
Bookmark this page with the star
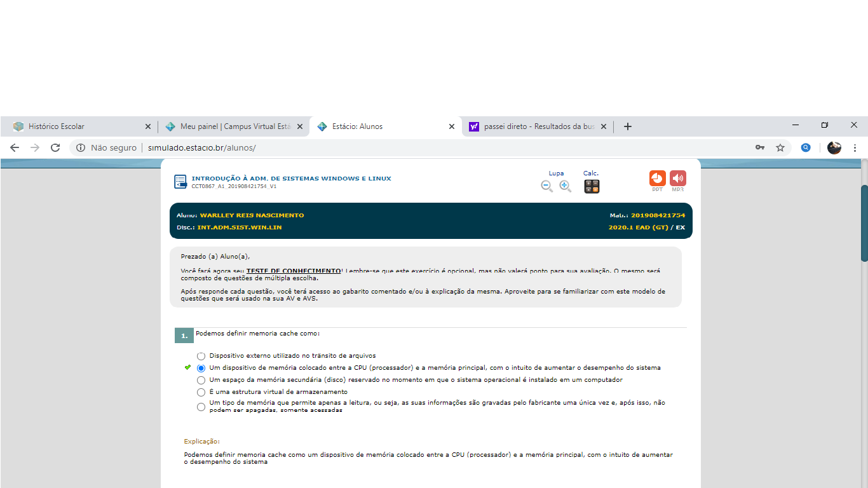click(x=780, y=147)
